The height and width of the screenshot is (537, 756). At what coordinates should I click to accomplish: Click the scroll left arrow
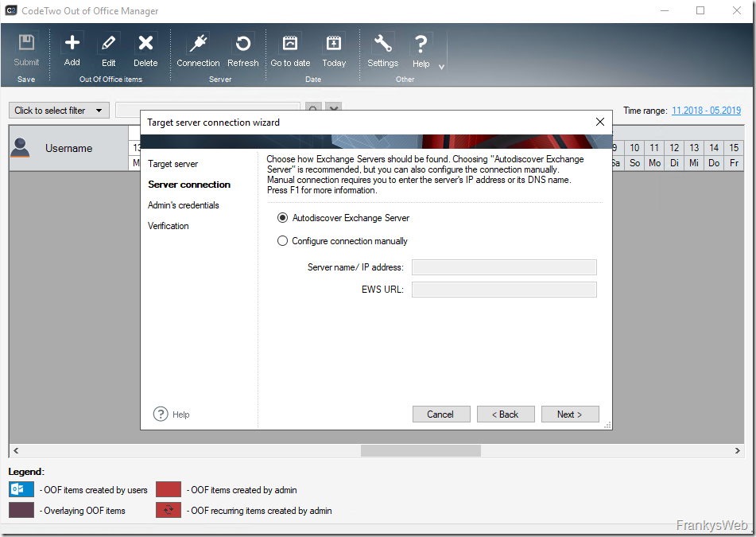point(16,450)
